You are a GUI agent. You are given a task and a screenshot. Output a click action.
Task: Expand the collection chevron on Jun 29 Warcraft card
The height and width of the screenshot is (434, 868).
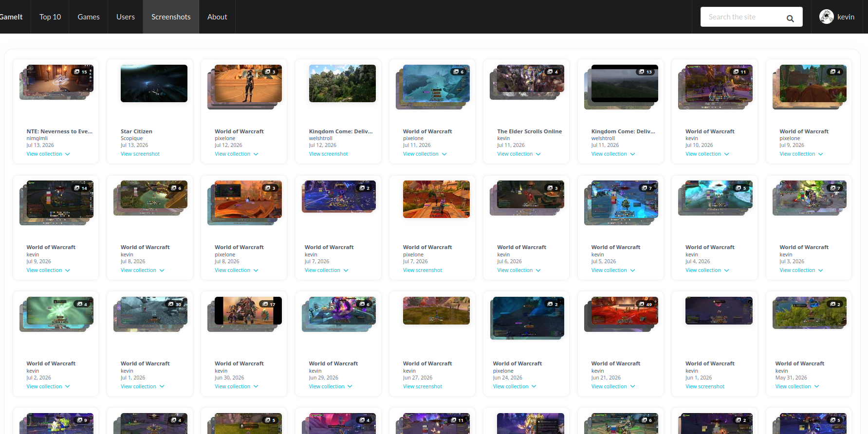tap(350, 387)
